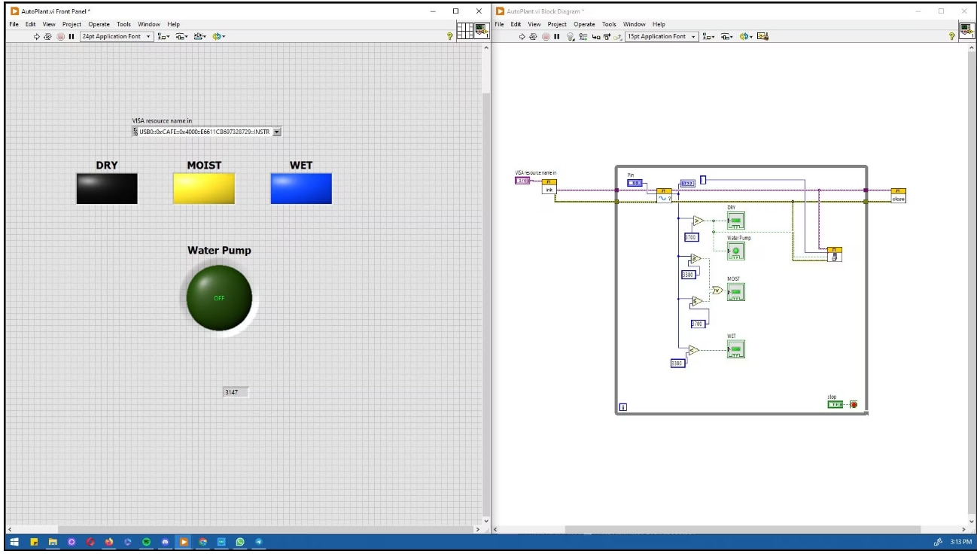Image resolution: width=977 pixels, height=560 pixels.
Task: Toggle the round Water Pump OFF indicator
Action: tap(219, 298)
